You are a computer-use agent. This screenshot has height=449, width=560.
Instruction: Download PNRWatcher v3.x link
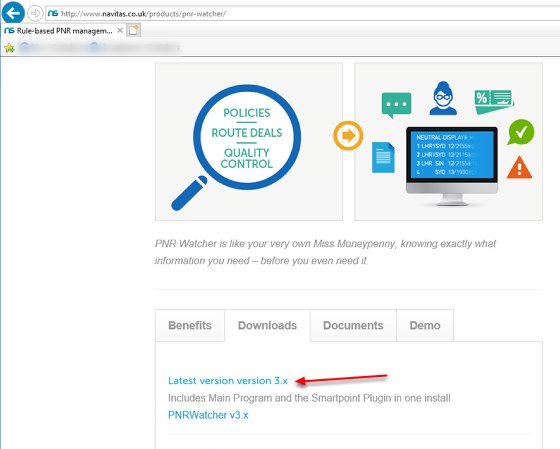point(208,415)
